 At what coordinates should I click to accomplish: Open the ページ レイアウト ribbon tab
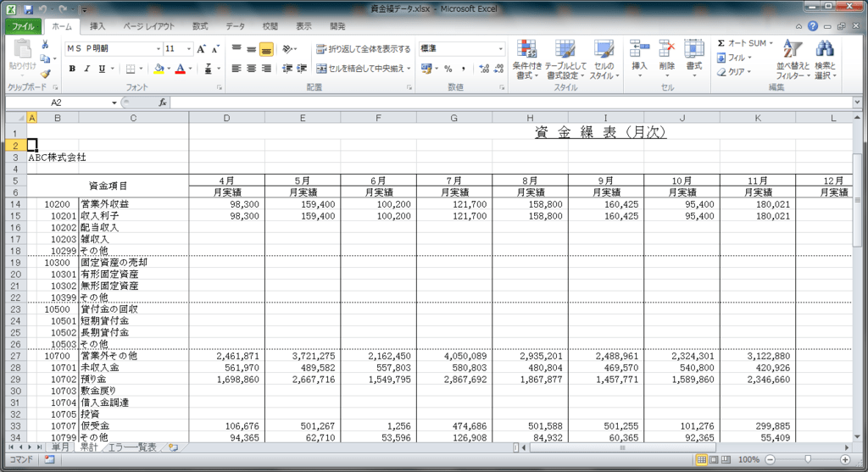tap(151, 26)
